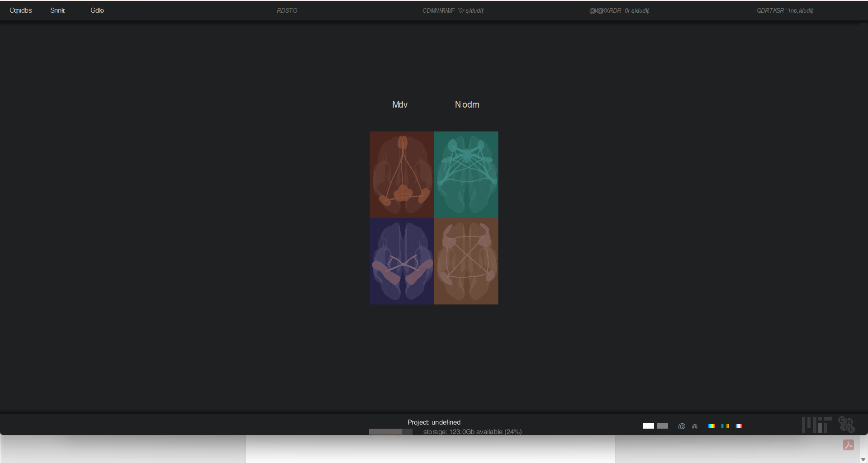868x463 pixels.
Task: Select the blue-white-red colormap icon
Action: tap(739, 426)
